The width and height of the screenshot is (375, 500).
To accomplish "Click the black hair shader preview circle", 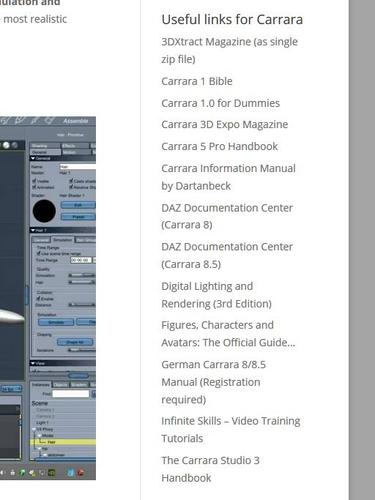I will pos(44,211).
